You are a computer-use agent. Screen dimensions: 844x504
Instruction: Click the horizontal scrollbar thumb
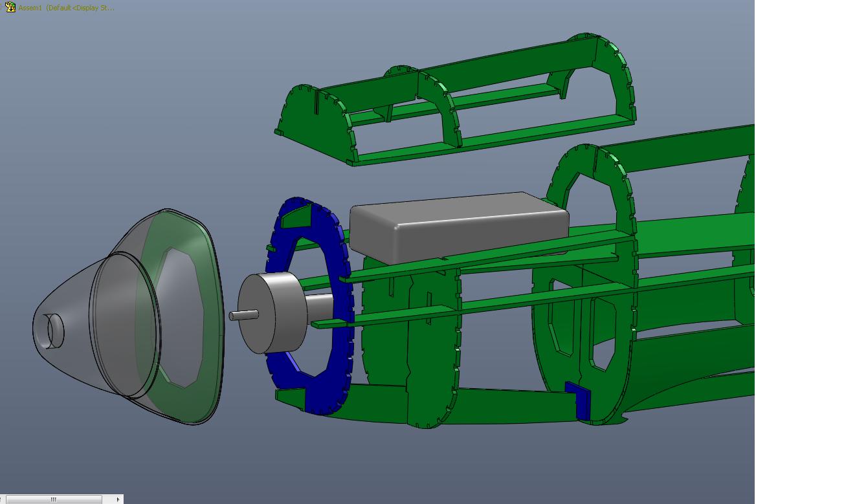click(54, 499)
